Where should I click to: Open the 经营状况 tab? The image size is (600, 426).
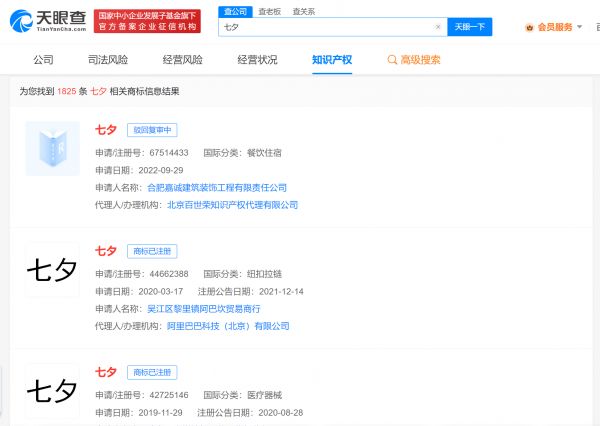tap(257, 60)
